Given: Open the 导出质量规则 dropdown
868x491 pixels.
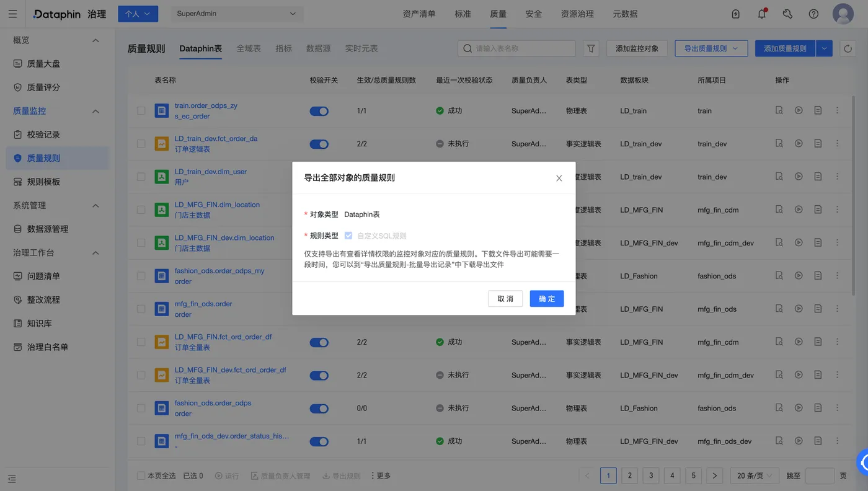Looking at the screenshot, I should click(x=711, y=48).
